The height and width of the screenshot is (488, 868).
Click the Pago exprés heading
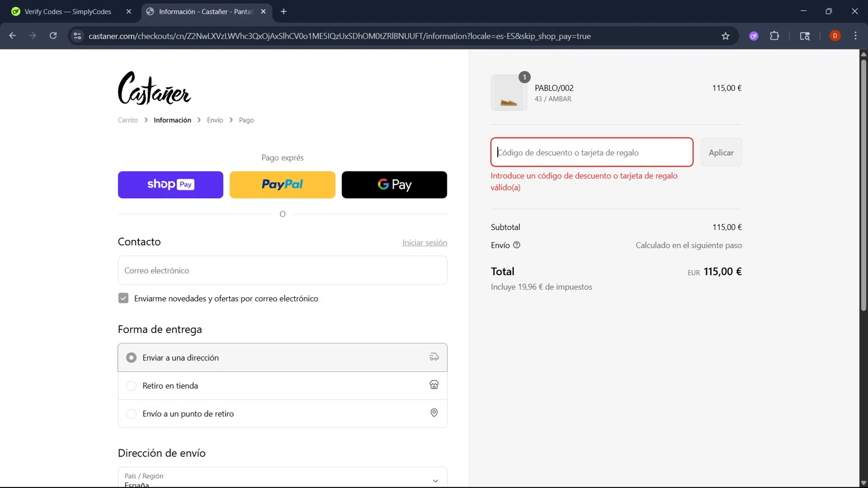(282, 158)
